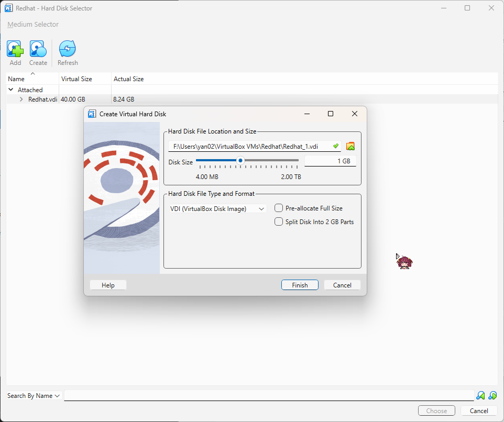Image resolution: width=504 pixels, height=422 pixels.
Task: Click the green checkmark beside the file path
Action: pyautogui.click(x=336, y=146)
